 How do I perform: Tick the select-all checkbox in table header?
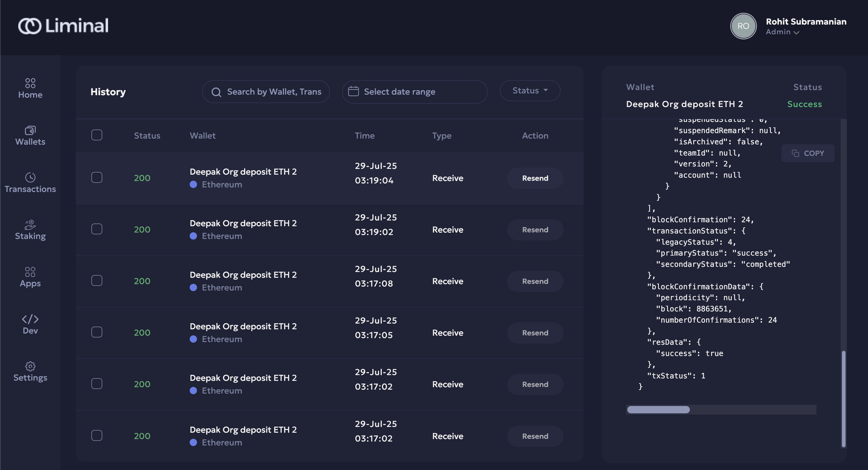[97, 135]
